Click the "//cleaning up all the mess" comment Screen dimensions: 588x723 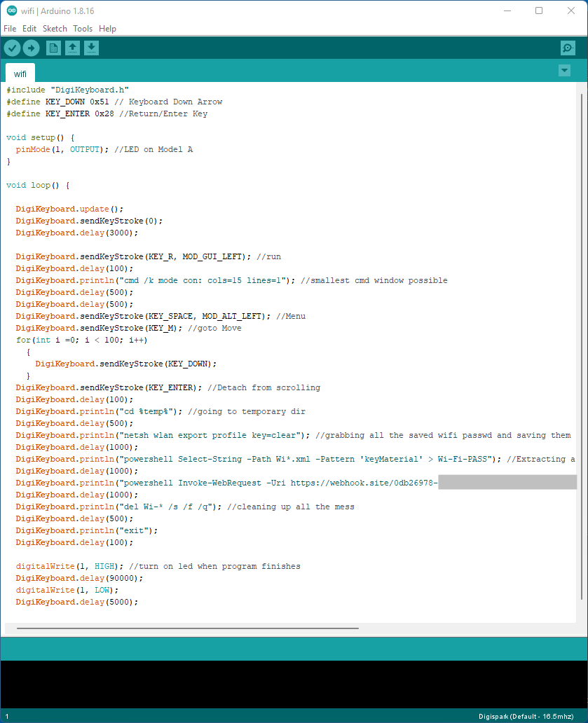291,507
